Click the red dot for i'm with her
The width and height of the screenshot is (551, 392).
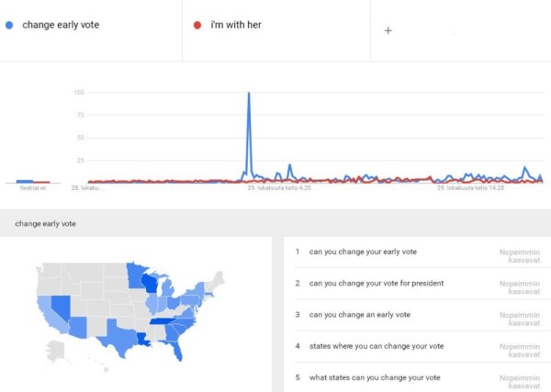pos(197,25)
